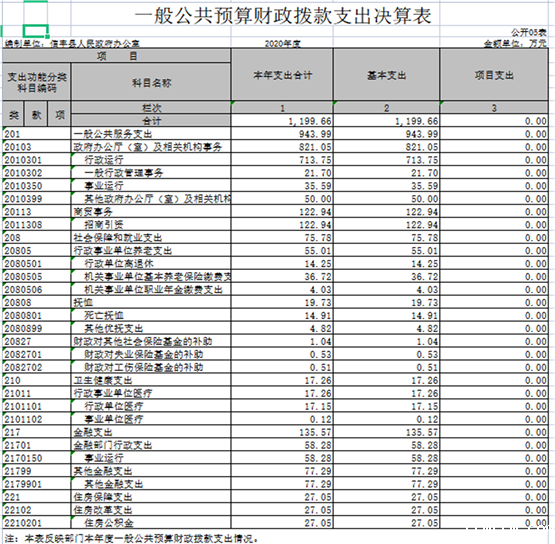Click the 卫生健康支出 name cell
The width and height of the screenshot is (555, 544).
click(x=151, y=380)
